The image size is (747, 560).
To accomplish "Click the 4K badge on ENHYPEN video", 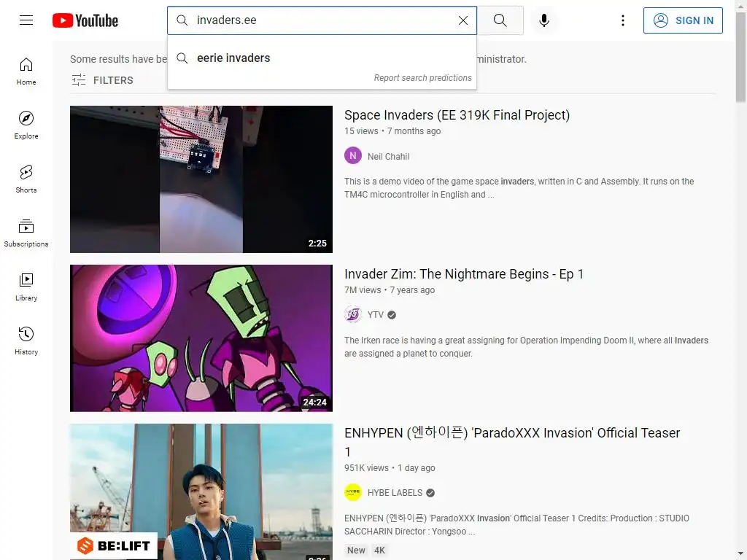I will (379, 551).
